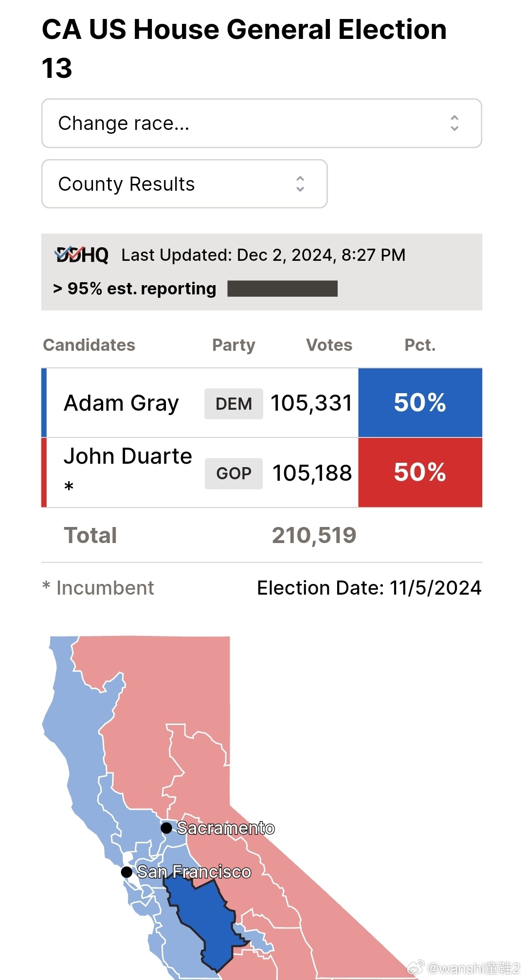Click the DEM party badge
Image resolution: width=525 pixels, height=980 pixels.
pyautogui.click(x=234, y=403)
